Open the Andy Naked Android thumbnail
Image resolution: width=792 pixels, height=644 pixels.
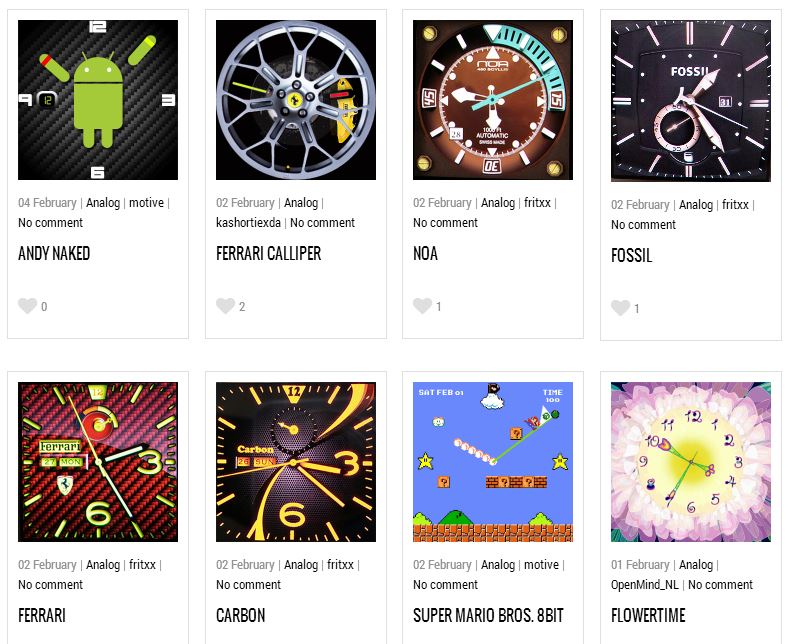[98, 100]
